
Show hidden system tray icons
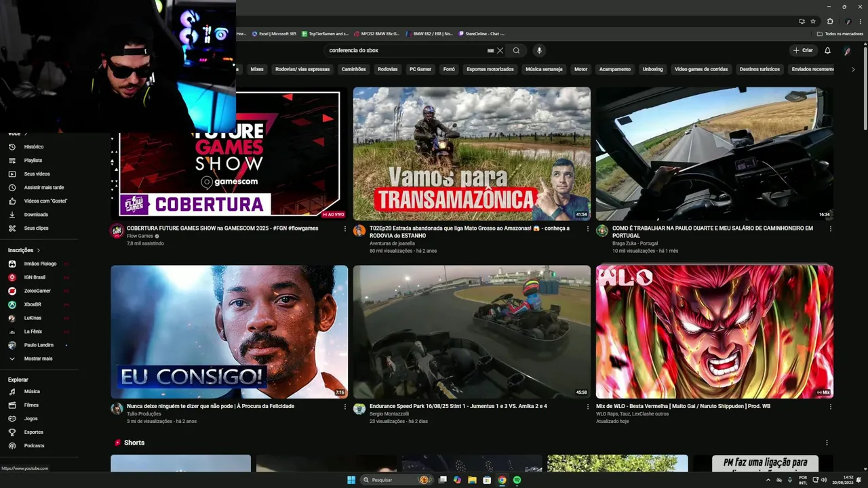(x=768, y=480)
